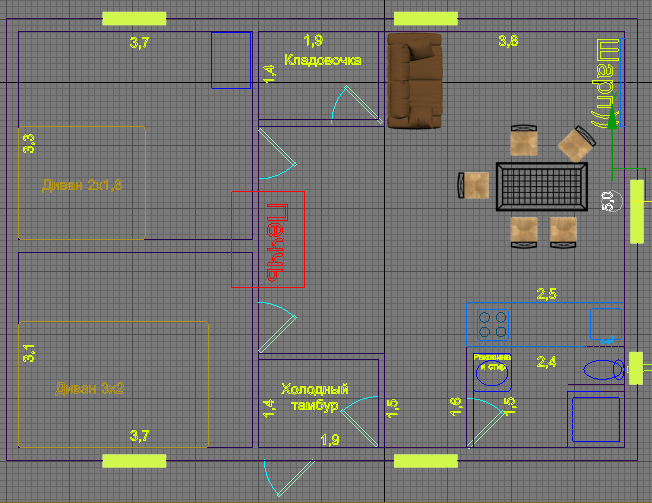
Task: Click the 2,5 dimension above the kitchen counter
Action: 548,293
